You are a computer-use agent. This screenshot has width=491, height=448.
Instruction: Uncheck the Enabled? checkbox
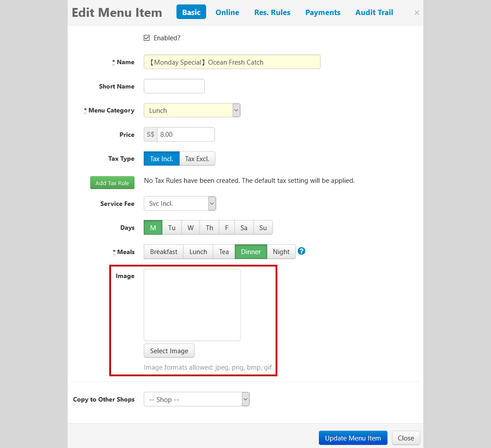click(x=146, y=38)
